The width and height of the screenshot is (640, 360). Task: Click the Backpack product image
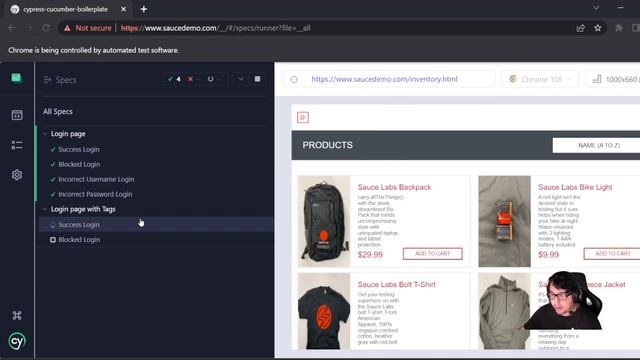[324, 221]
